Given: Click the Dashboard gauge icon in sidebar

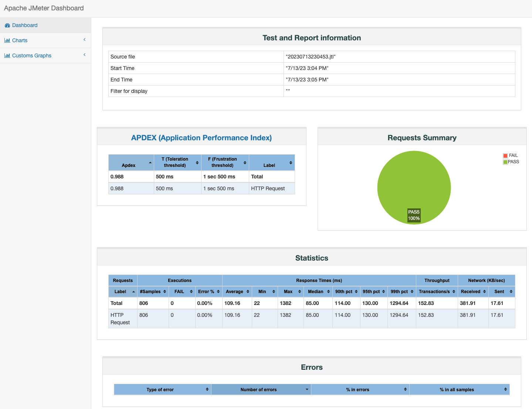Looking at the screenshot, I should pos(7,26).
